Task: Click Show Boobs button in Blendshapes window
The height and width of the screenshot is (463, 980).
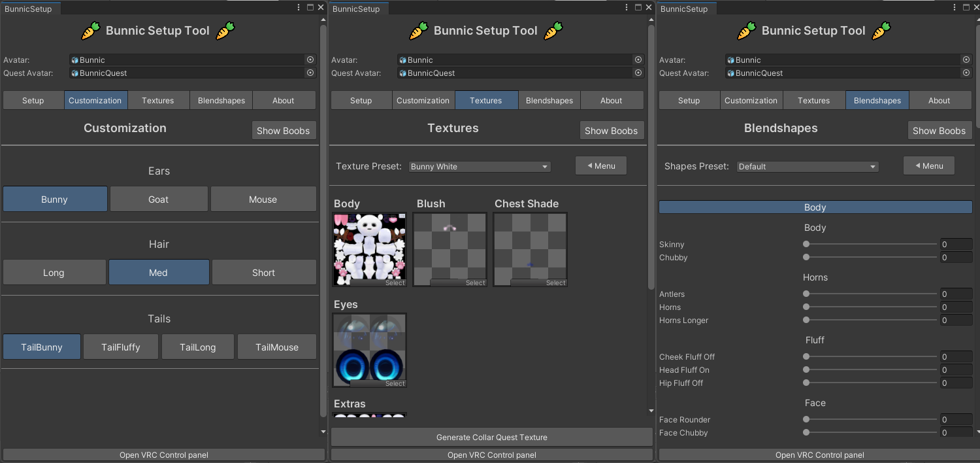Action: coord(939,130)
